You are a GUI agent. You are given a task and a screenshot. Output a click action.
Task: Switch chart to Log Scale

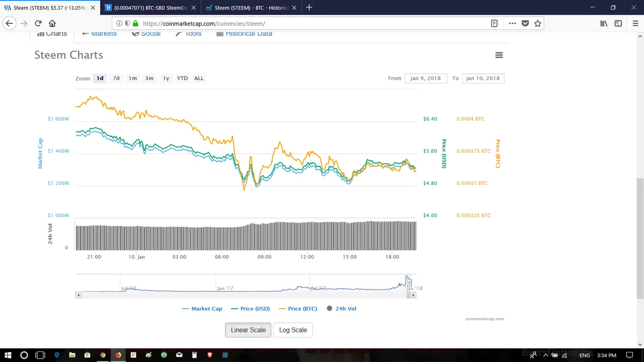[293, 330]
